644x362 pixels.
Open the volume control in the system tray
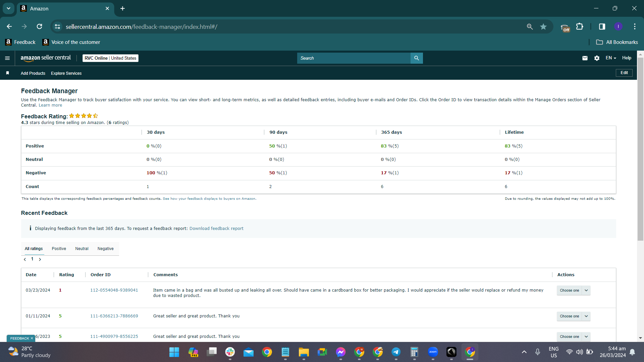pyautogui.click(x=579, y=352)
